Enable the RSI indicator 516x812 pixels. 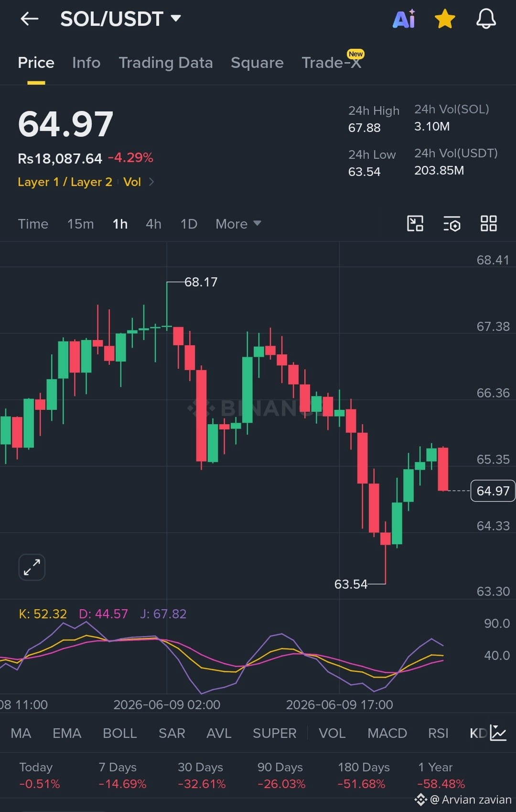(x=438, y=733)
